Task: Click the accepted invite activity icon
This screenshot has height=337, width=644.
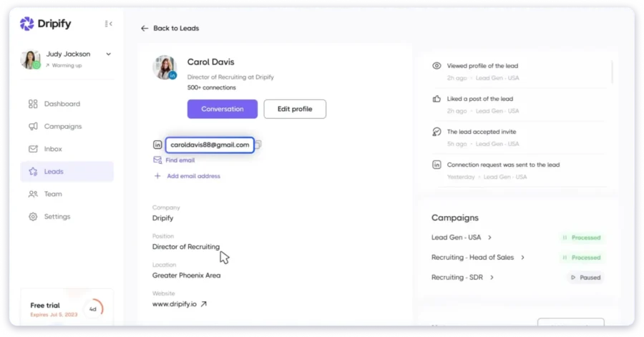Action: tap(436, 132)
